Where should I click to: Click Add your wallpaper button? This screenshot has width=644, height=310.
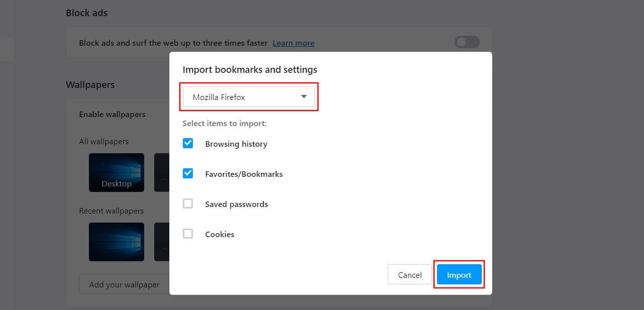click(x=124, y=284)
